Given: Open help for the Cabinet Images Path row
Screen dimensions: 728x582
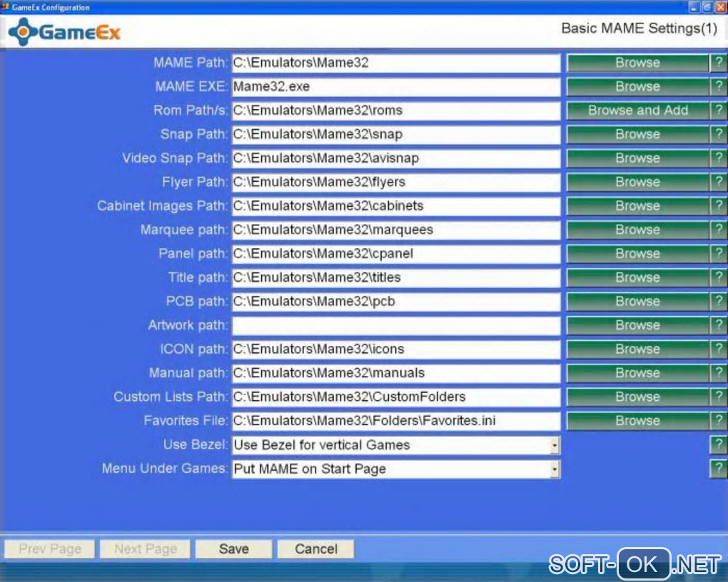Looking at the screenshot, I should pos(719,205).
